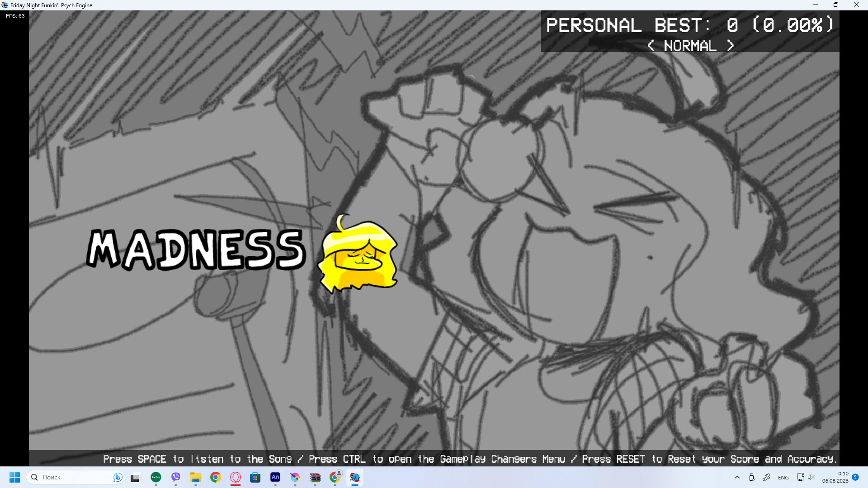Open the Parblo app in taskbar
The width and height of the screenshot is (868, 488).
point(156,477)
